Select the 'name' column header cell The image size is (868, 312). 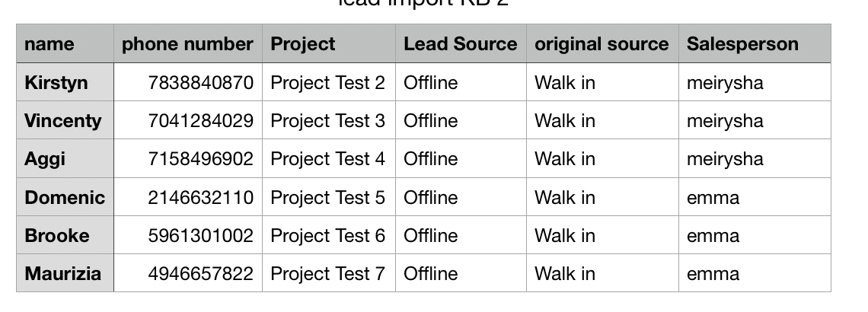pyautogui.click(x=65, y=44)
